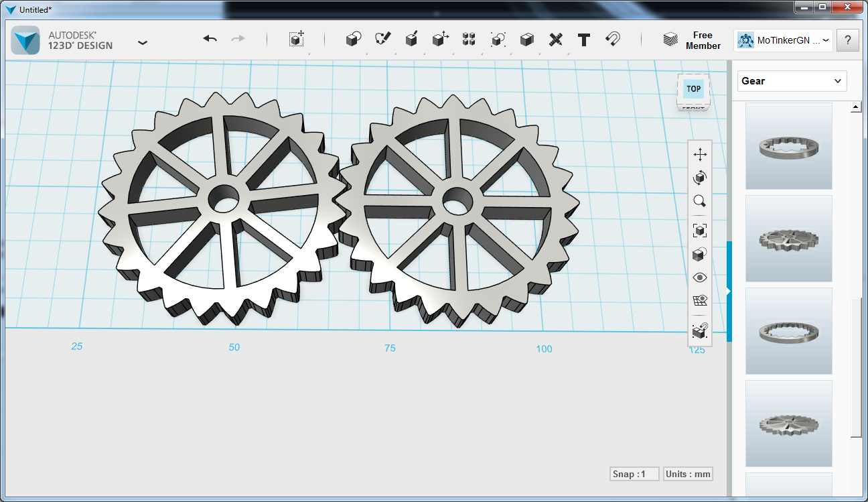Select the fourth spoked gear thumbnail
868x502 pixels.
[x=789, y=424]
